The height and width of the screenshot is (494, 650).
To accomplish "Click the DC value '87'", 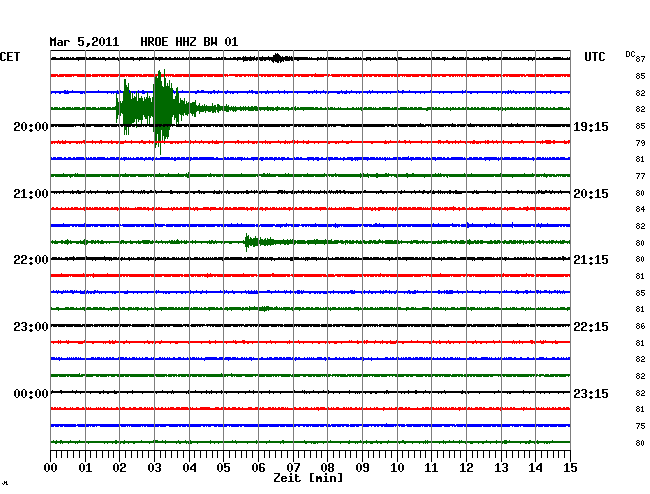I will point(640,59).
